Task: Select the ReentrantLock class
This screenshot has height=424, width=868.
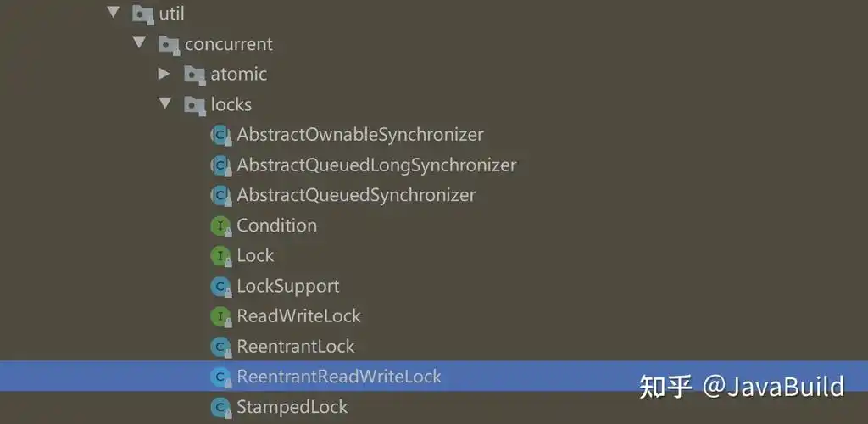Action: pos(295,346)
